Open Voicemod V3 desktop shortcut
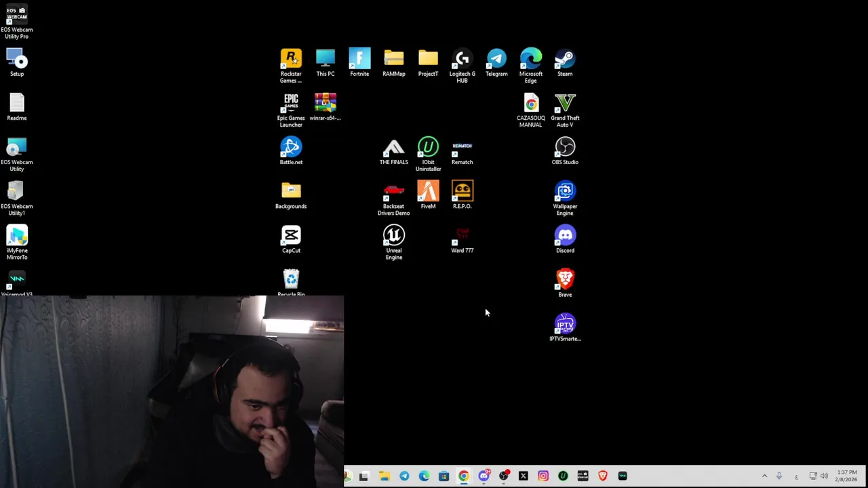The width and height of the screenshot is (868, 488). click(x=17, y=282)
